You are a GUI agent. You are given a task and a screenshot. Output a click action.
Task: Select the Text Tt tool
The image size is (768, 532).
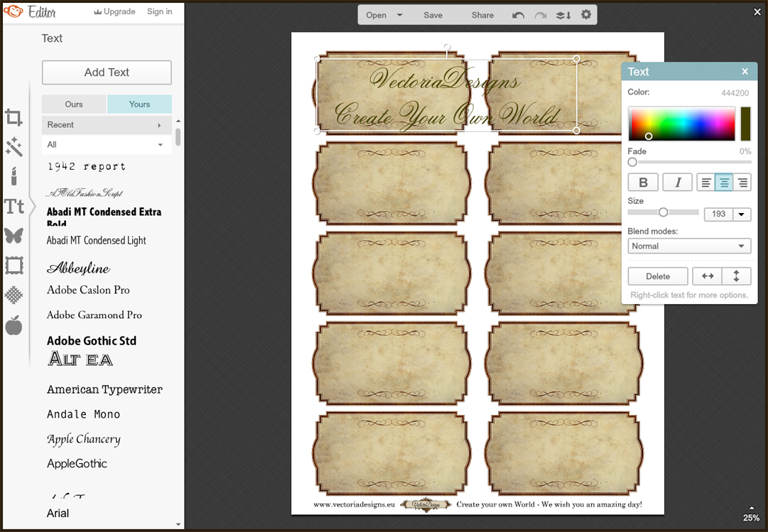click(x=14, y=206)
